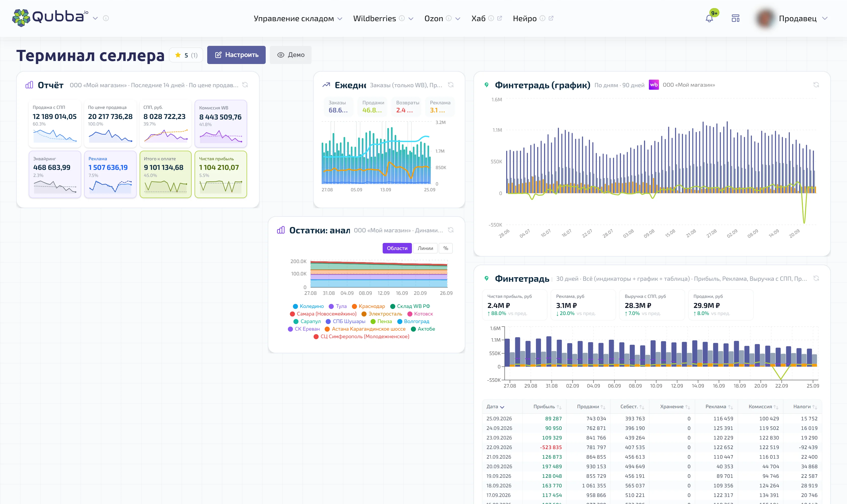Screen dimensions: 847x504
Task: Click the dashboard layout icon in header
Action: point(736,18)
